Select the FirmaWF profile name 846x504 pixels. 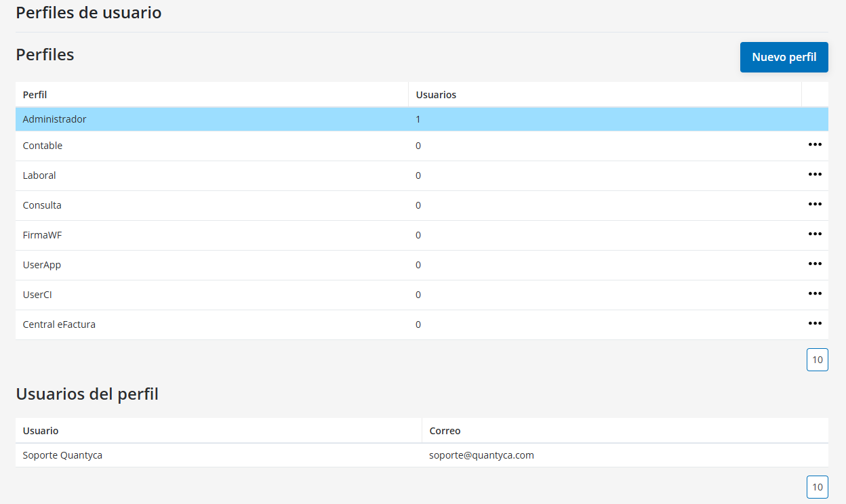43,235
